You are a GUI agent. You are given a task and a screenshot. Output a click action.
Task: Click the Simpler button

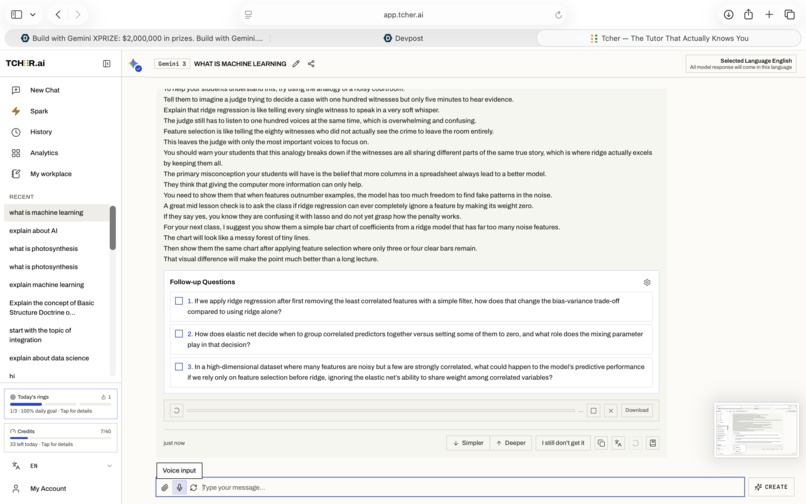(468, 443)
